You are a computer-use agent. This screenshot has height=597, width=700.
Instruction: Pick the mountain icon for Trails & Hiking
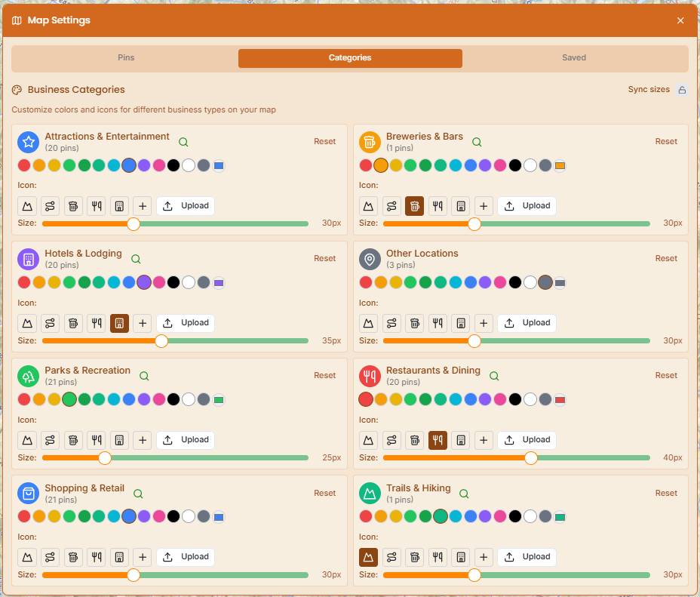pyautogui.click(x=368, y=556)
